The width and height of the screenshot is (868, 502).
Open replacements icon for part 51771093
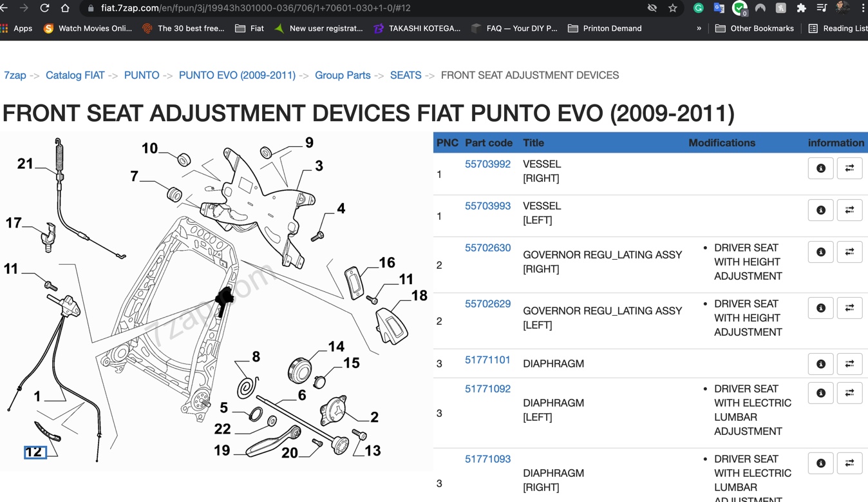(849, 463)
